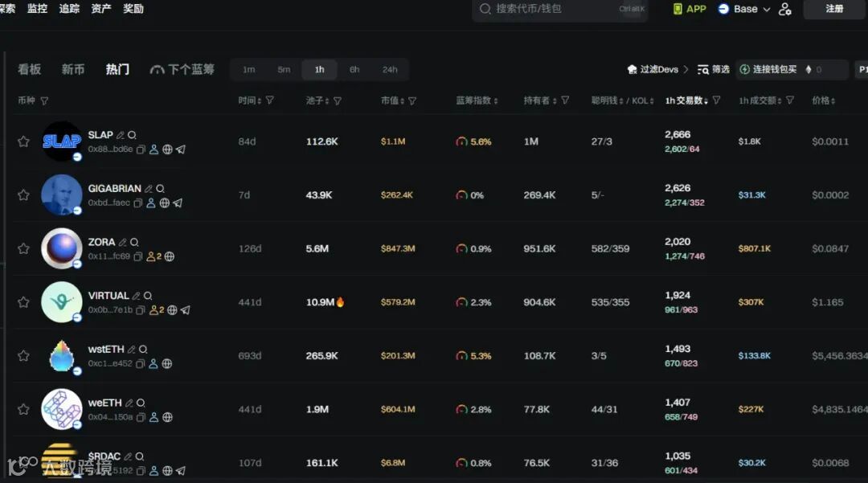This screenshot has height=483, width=868.
Task: Open account settings user icon
Action: [785, 9]
